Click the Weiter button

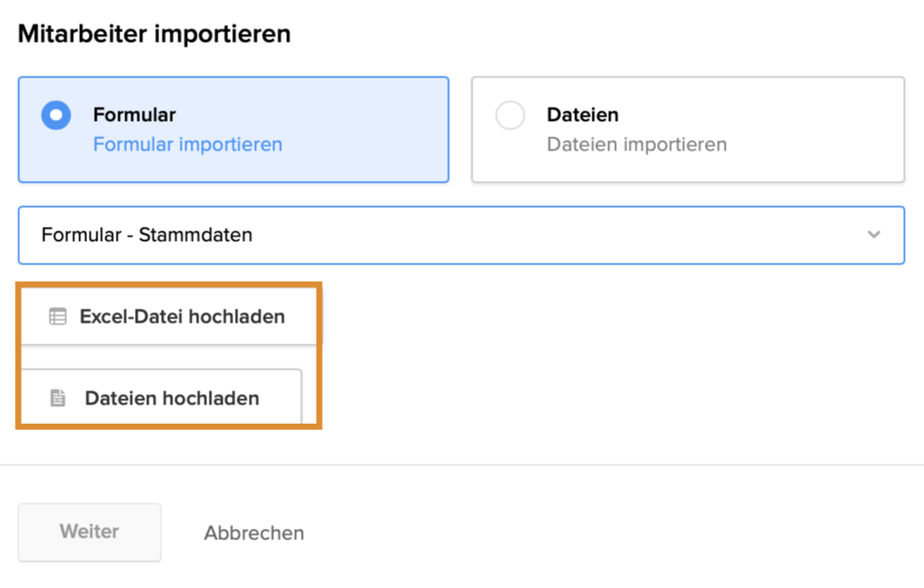90,531
